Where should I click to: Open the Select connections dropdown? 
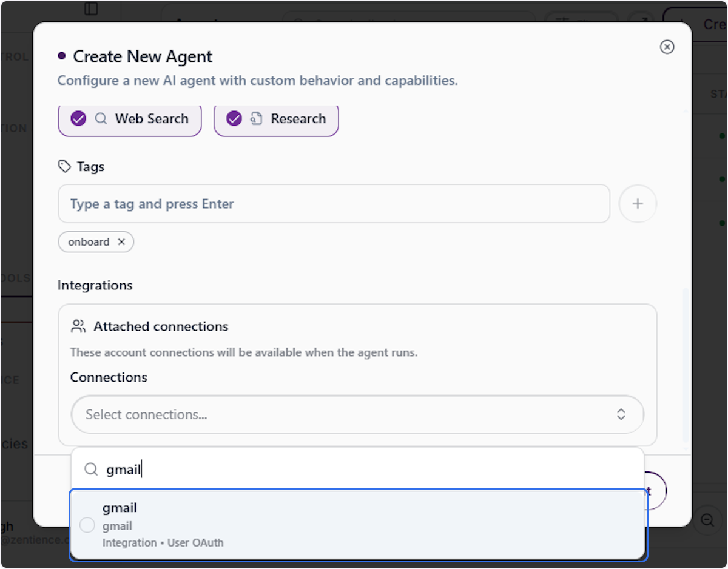pyautogui.click(x=357, y=414)
